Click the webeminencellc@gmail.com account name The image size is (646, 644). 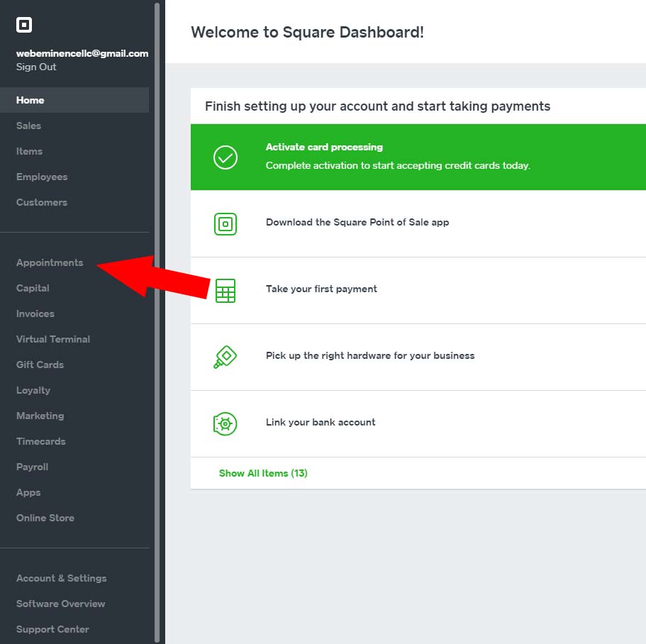tap(82, 54)
